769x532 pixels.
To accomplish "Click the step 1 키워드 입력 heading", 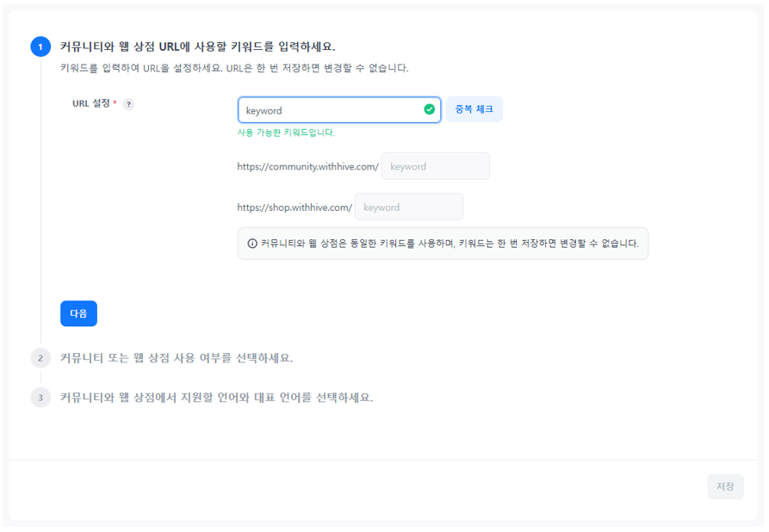I will click(x=197, y=46).
